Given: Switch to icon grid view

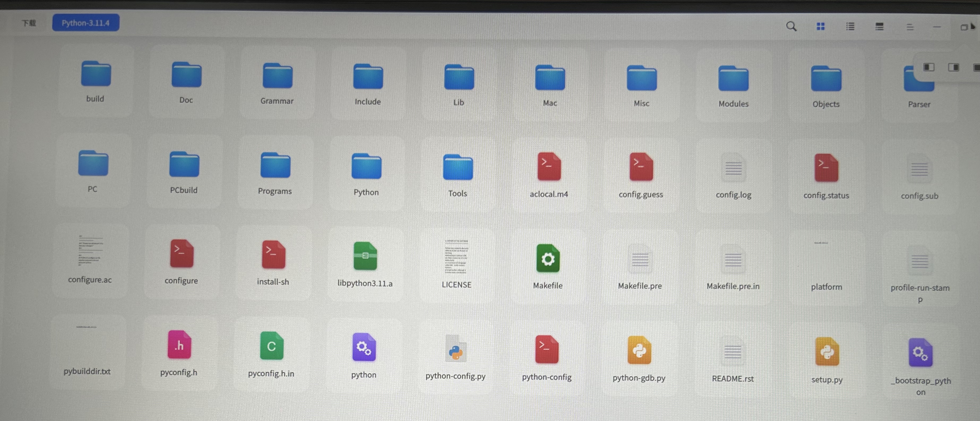Looking at the screenshot, I should [820, 26].
